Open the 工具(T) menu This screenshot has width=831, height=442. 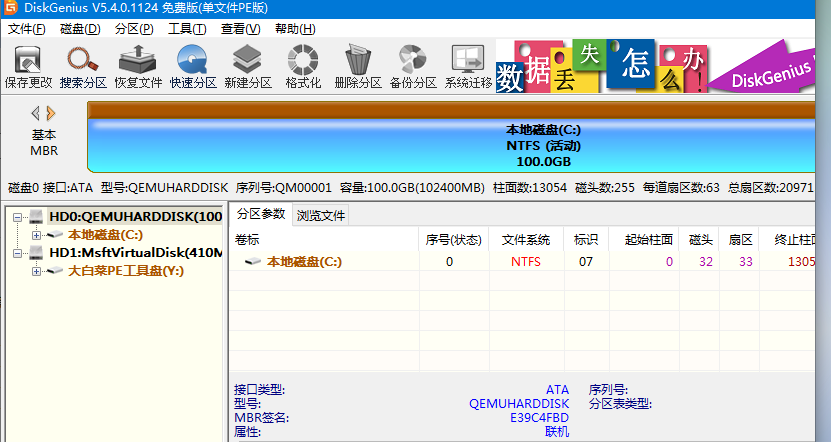pos(187,29)
